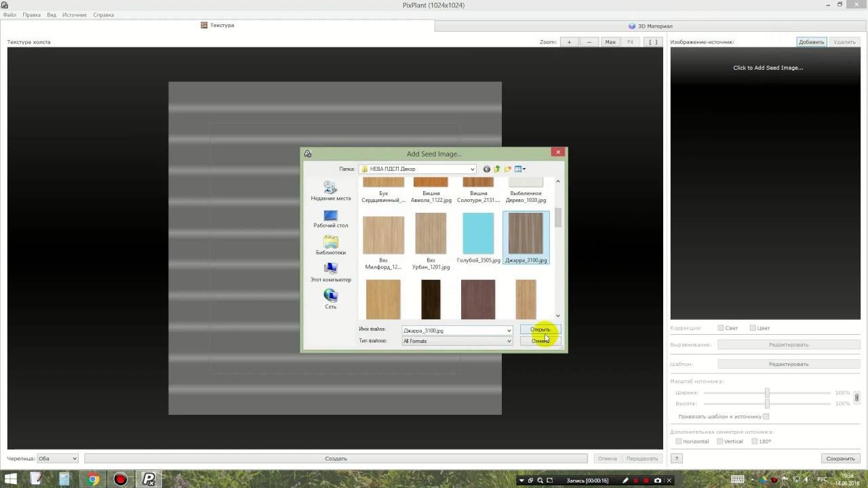
Task: Change РУС input language in tray
Action: coord(822,480)
